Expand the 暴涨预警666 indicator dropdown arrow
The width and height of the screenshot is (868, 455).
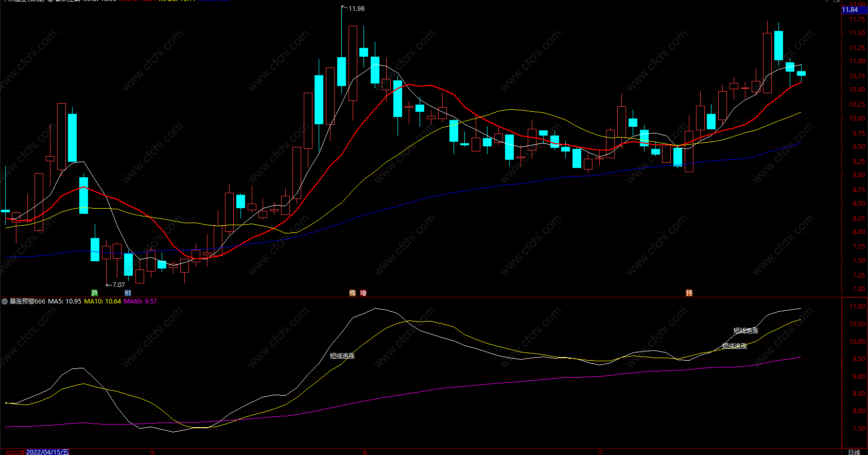pos(5,301)
